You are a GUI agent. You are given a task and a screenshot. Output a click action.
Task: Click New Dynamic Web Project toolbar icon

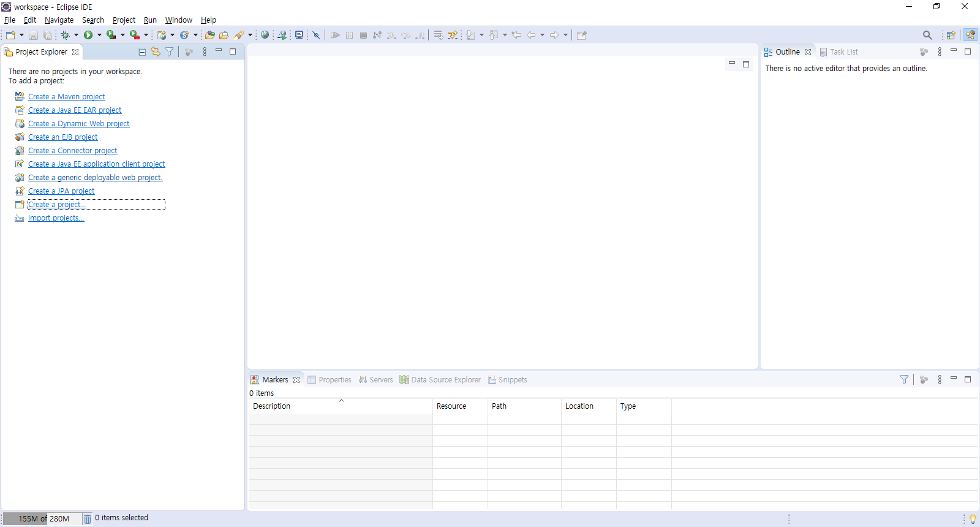click(161, 35)
